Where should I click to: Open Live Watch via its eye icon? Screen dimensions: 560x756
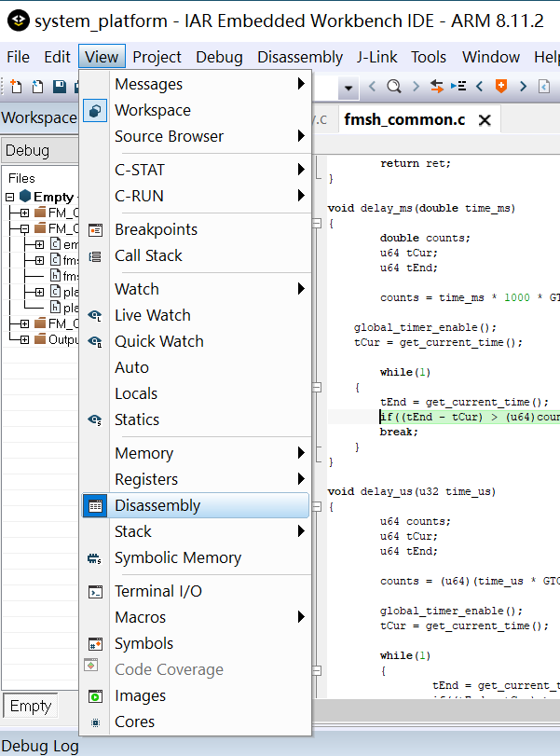coord(95,315)
